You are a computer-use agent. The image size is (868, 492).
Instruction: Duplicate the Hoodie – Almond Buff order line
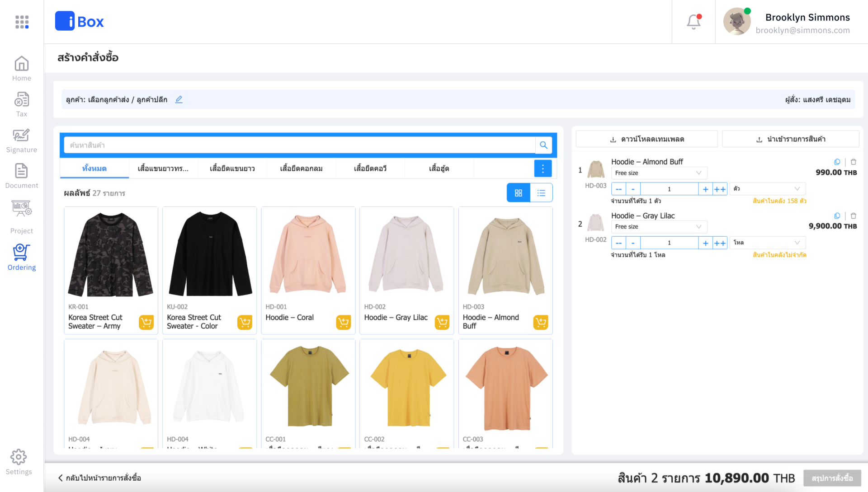click(x=837, y=161)
